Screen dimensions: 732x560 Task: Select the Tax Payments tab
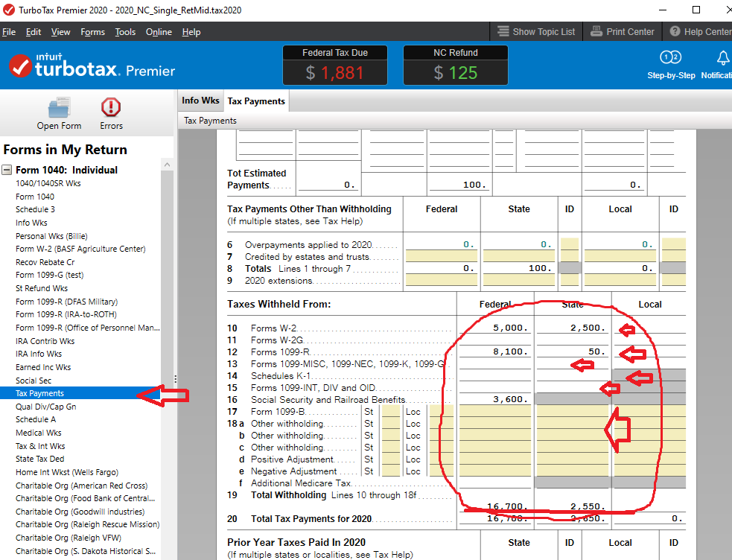tap(256, 101)
